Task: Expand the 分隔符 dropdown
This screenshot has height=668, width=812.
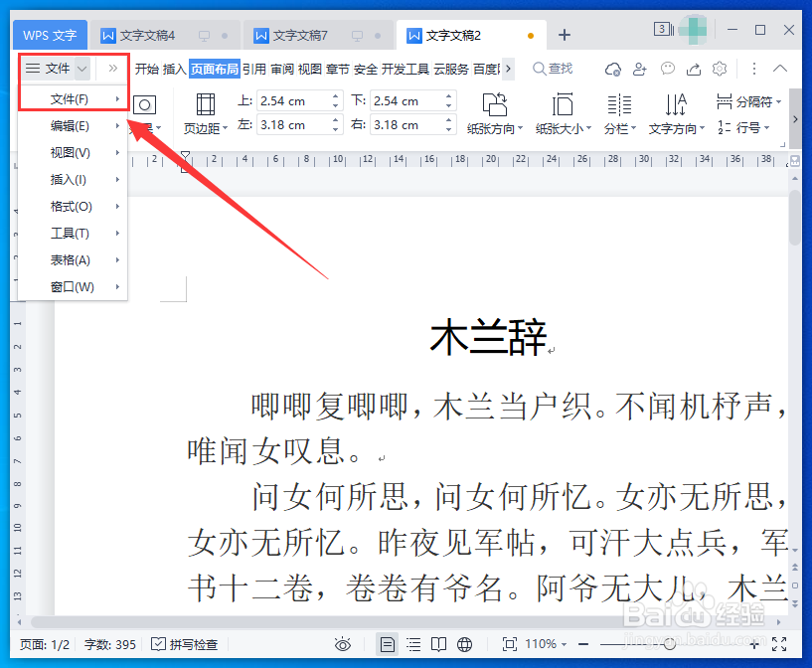Action: 779,101
